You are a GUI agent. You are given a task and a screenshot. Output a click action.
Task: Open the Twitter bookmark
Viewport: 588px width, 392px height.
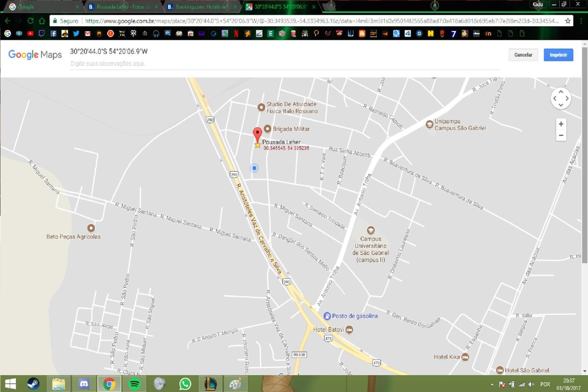point(76,34)
